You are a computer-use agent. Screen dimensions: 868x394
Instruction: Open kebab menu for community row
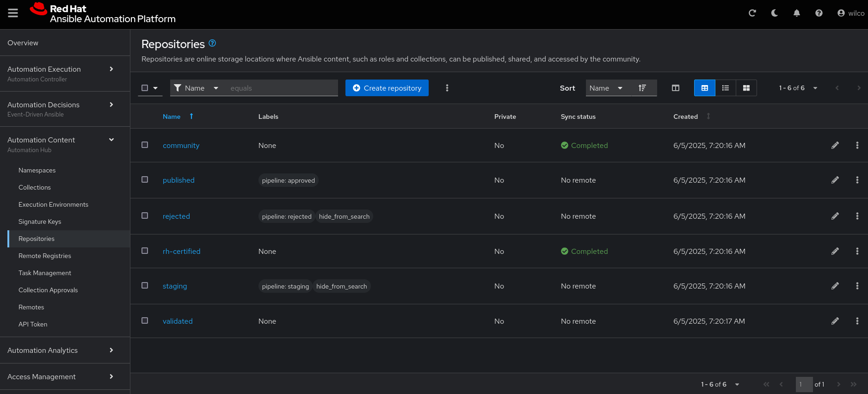click(x=857, y=145)
